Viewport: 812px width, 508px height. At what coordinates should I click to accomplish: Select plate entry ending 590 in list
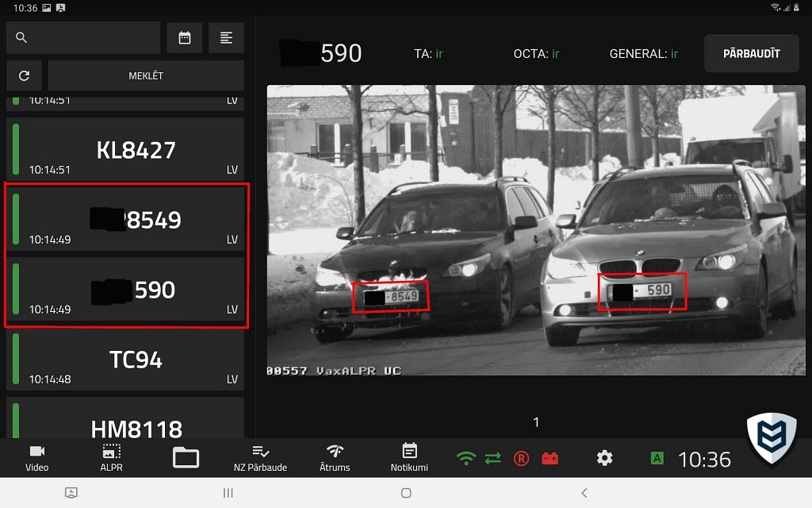point(125,289)
